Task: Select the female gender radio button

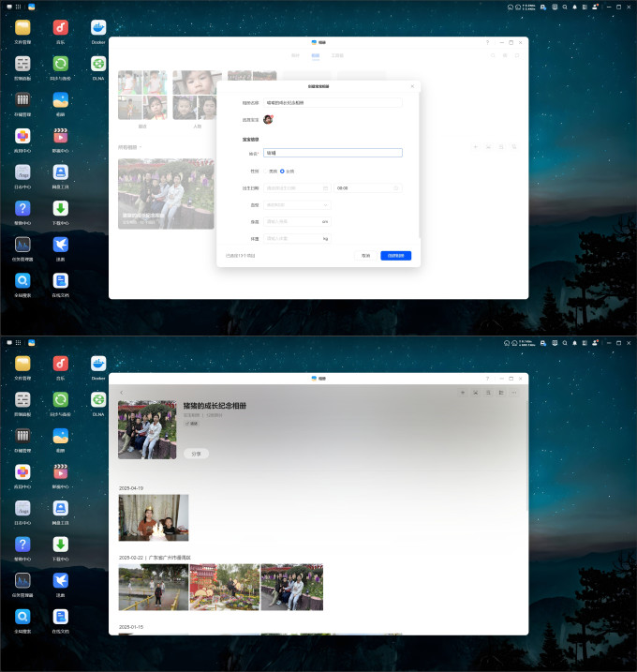Action: coord(282,172)
